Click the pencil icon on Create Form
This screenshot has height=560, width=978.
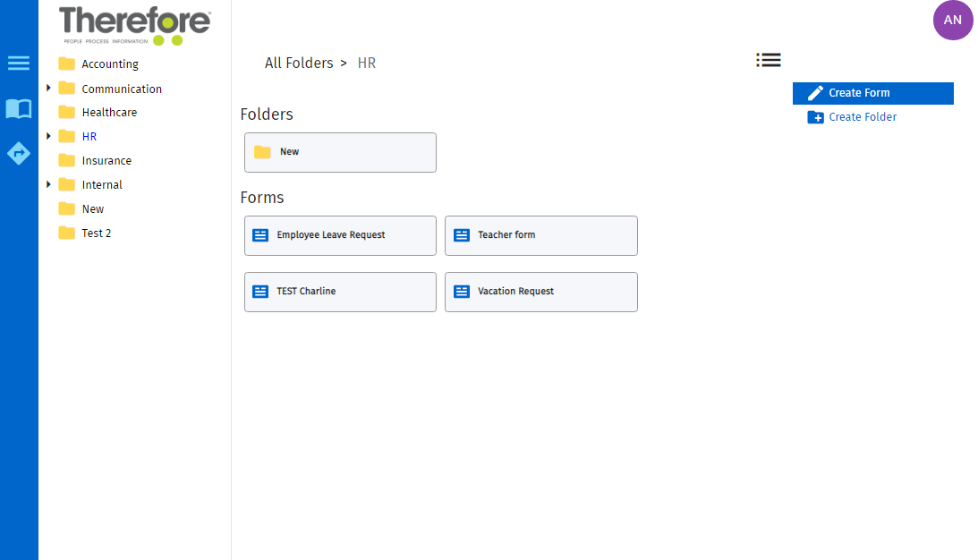point(815,92)
